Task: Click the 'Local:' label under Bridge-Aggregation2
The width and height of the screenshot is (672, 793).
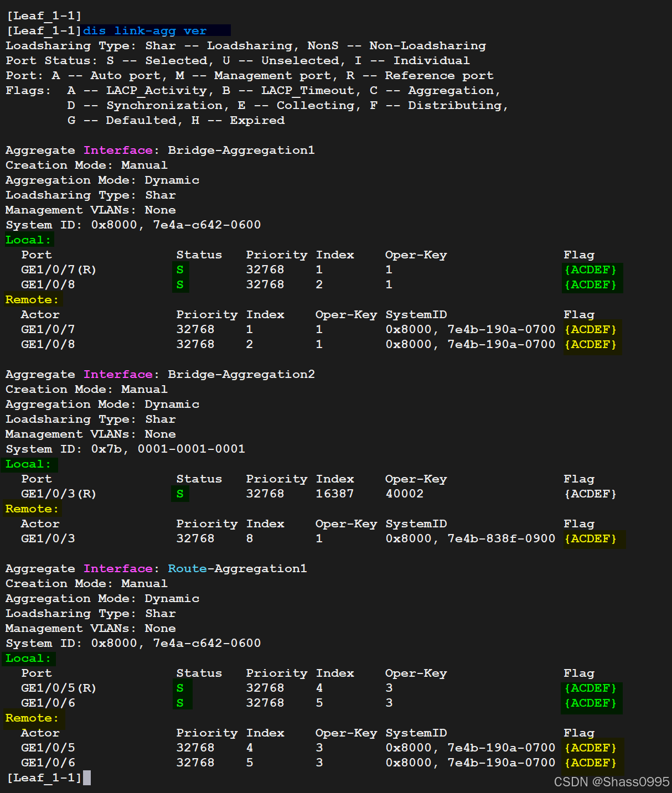Action: [28, 464]
